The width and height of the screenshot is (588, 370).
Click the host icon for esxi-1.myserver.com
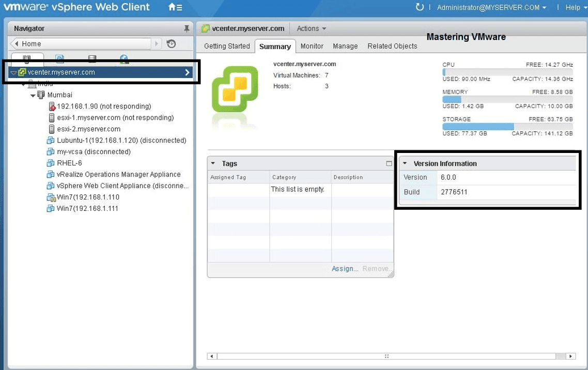pyautogui.click(x=52, y=118)
